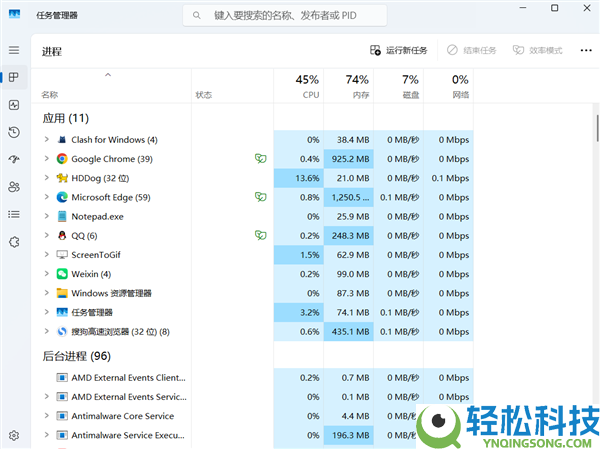This screenshot has width=600, height=449.
Task: Expand AMD External Events Service row
Action: coord(47,397)
